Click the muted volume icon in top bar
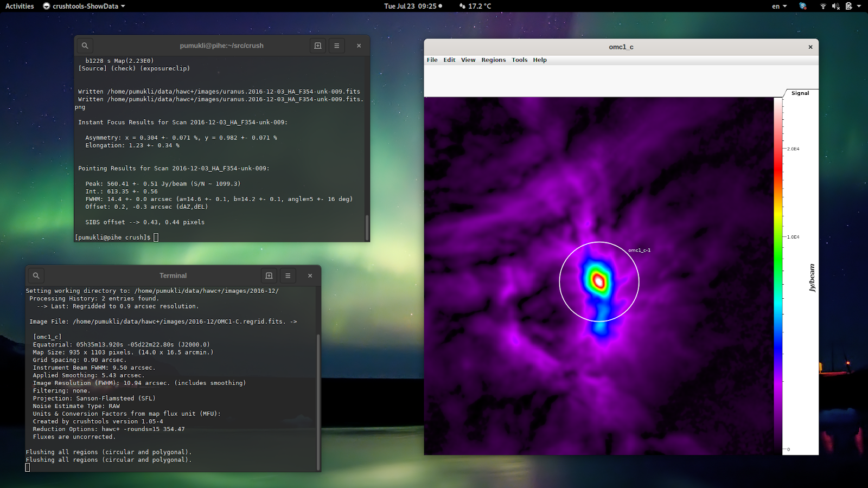 [836, 6]
